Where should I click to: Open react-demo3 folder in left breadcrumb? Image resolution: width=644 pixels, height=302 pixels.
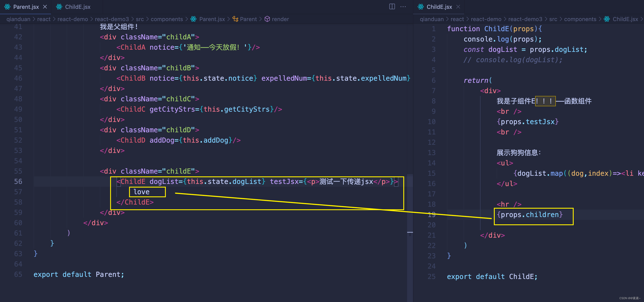click(x=112, y=19)
